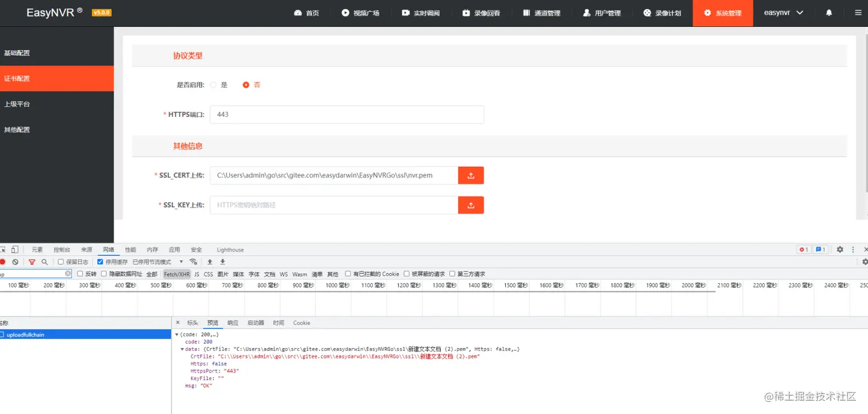Collapse the data object in preview
Screen dimensions: 868x414
coord(183,349)
